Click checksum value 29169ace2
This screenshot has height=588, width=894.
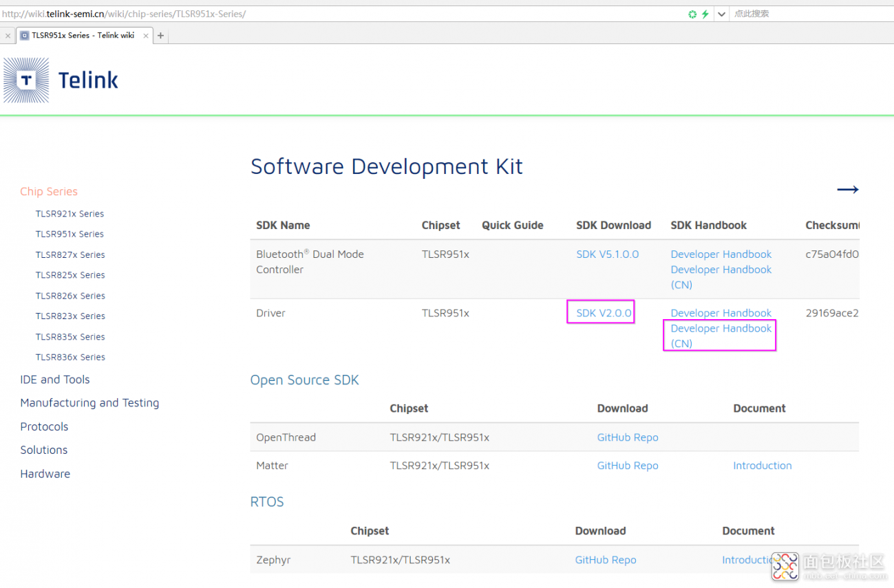(832, 313)
